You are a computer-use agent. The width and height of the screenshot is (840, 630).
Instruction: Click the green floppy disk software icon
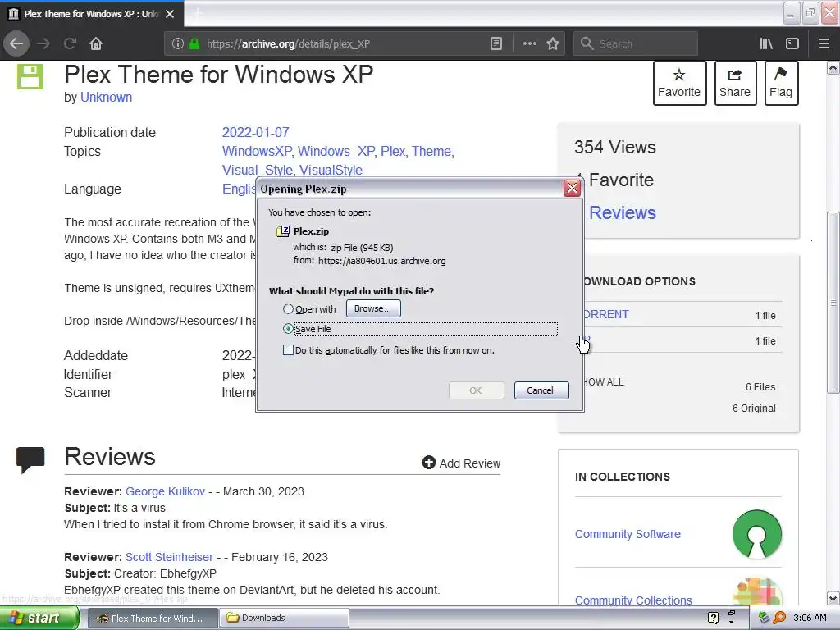point(30,76)
